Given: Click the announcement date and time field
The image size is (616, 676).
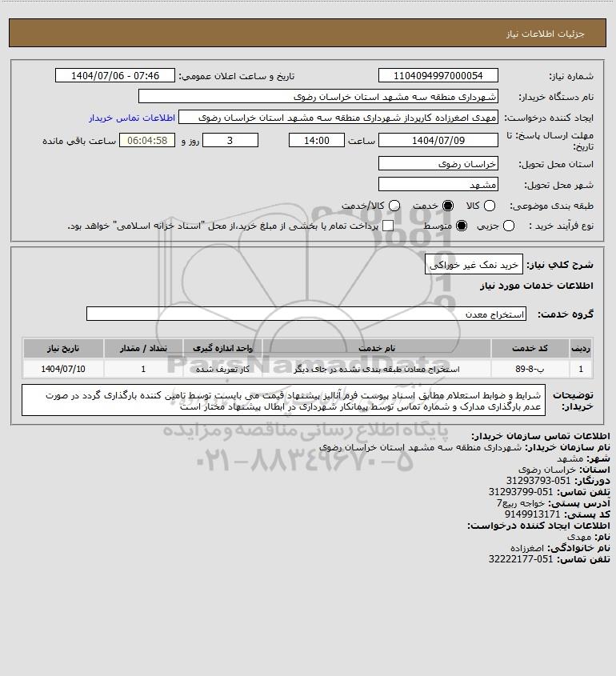Looking at the screenshot, I should pos(115,75).
